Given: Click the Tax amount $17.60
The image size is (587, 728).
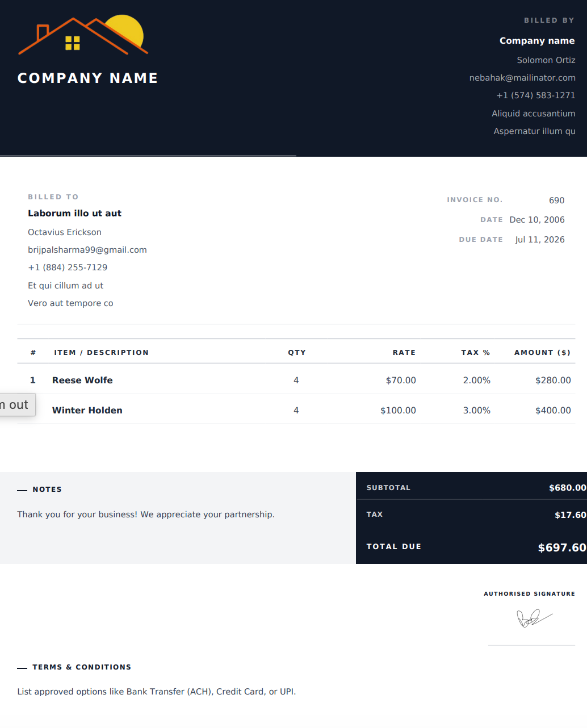Looking at the screenshot, I should pyautogui.click(x=571, y=515).
